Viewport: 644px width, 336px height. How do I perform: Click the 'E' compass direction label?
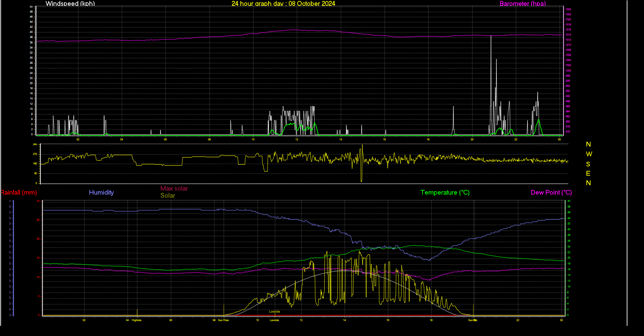(x=588, y=173)
